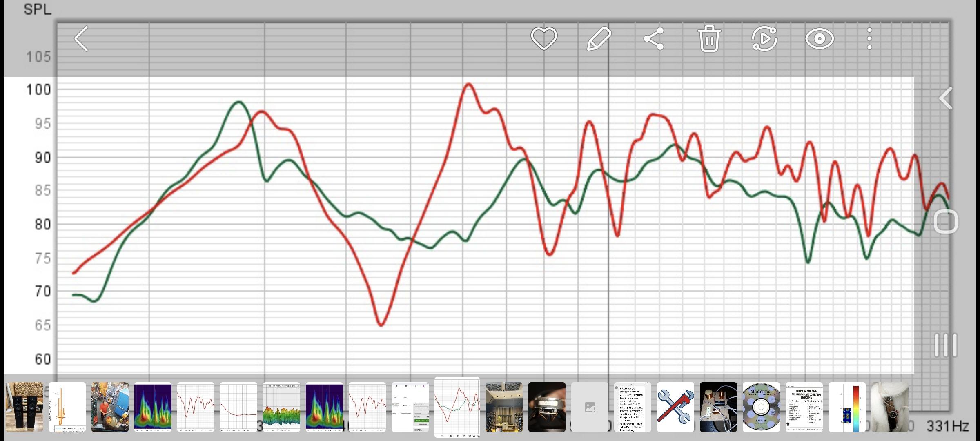Viewport: 980px width, 441px height.
Task: Open the broken image placeholder thumbnail
Action: coord(590,407)
